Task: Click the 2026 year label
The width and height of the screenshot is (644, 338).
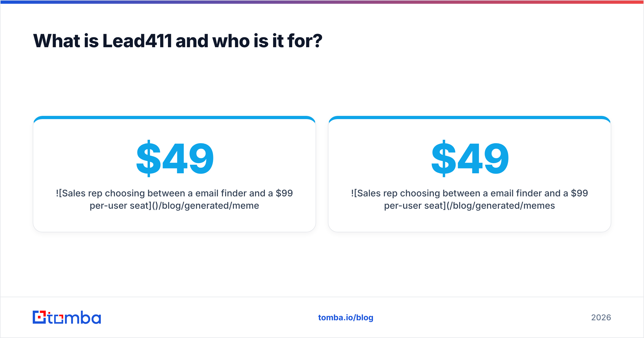Action: 601,317
